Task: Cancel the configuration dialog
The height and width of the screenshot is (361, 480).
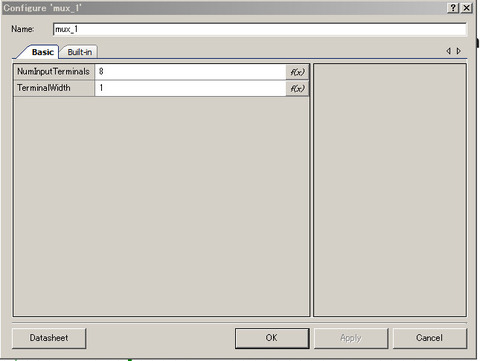Action: (x=430, y=338)
